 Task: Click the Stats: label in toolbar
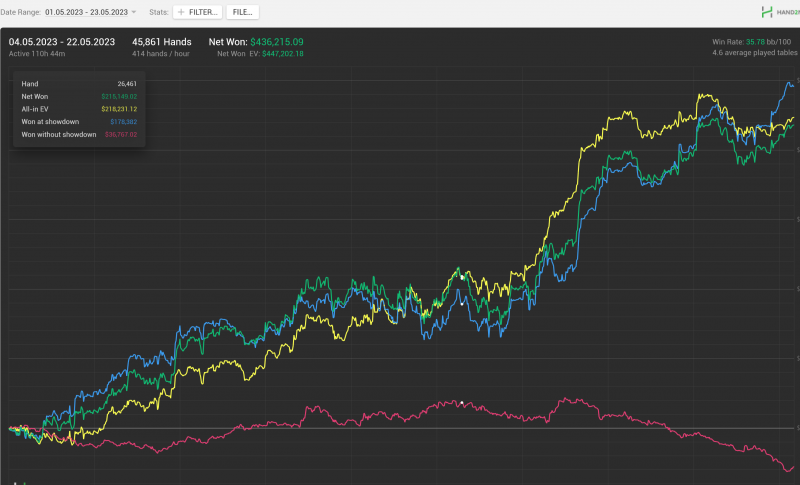click(158, 12)
